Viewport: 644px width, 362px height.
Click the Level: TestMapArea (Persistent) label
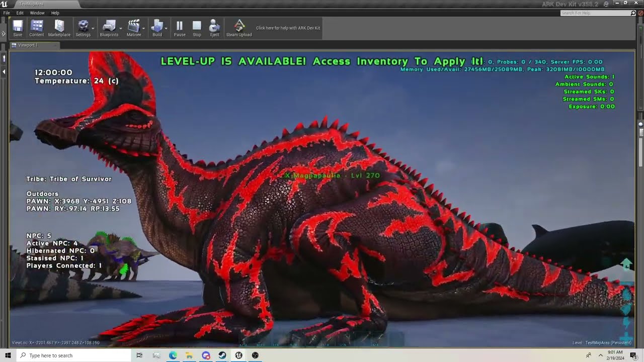(x=603, y=343)
